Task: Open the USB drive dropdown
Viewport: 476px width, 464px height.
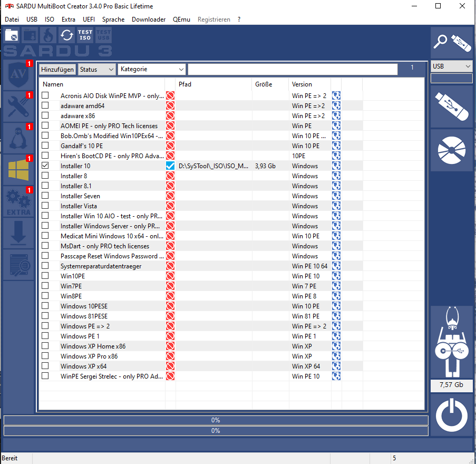Action: [451, 66]
